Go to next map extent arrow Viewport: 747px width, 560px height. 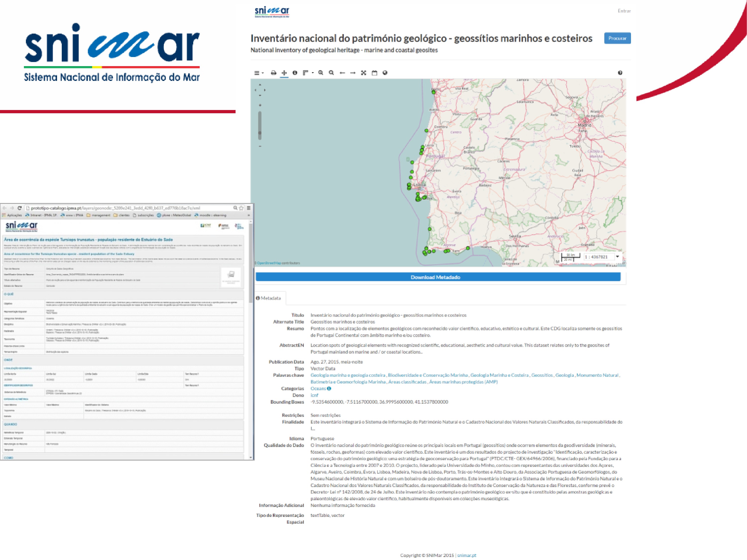353,73
